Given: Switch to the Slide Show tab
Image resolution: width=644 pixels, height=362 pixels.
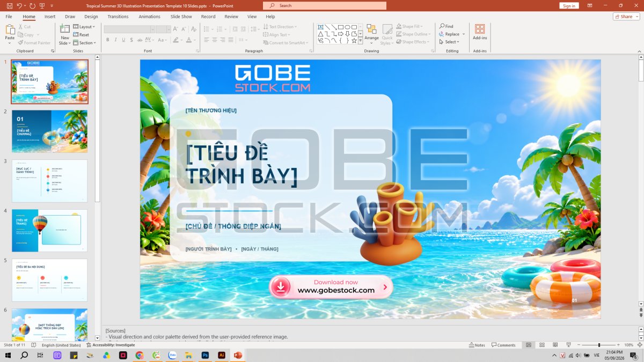Looking at the screenshot, I should [x=181, y=17].
